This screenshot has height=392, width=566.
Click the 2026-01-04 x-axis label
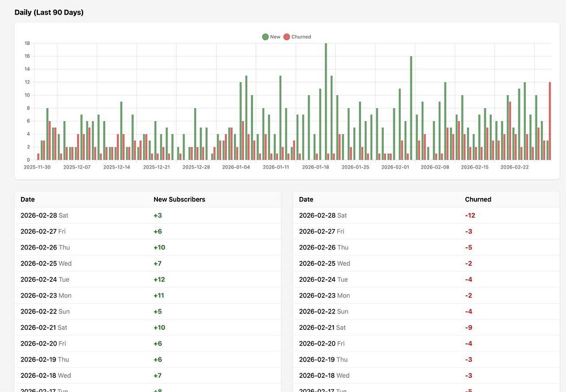coord(236,167)
